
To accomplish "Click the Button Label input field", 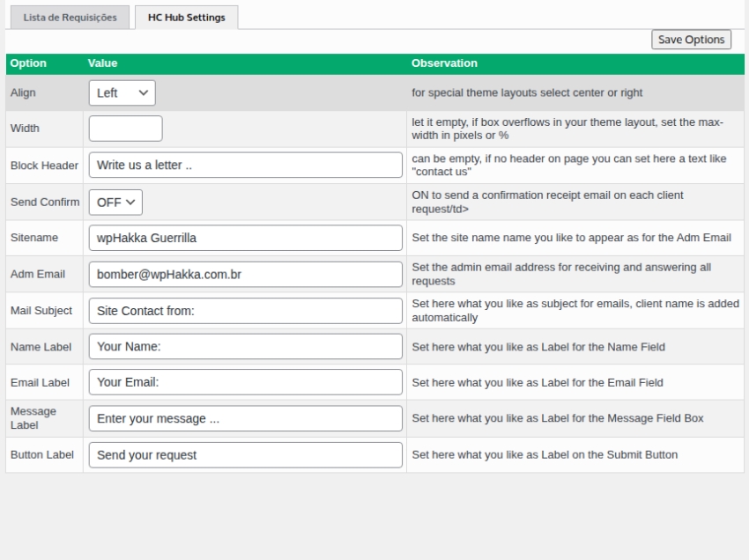I will pyautogui.click(x=245, y=455).
